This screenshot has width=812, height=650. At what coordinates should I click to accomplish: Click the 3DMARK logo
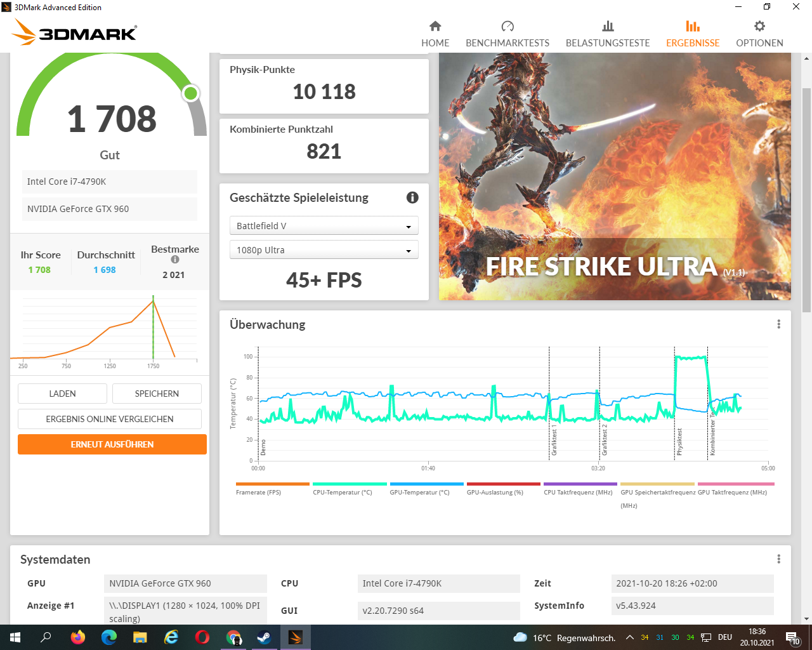75,33
